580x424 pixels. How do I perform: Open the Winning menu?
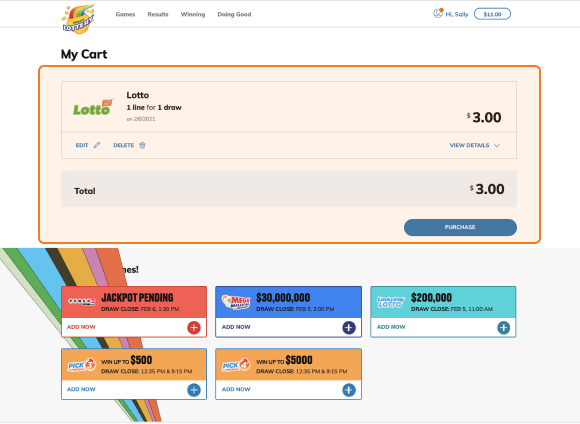(193, 14)
